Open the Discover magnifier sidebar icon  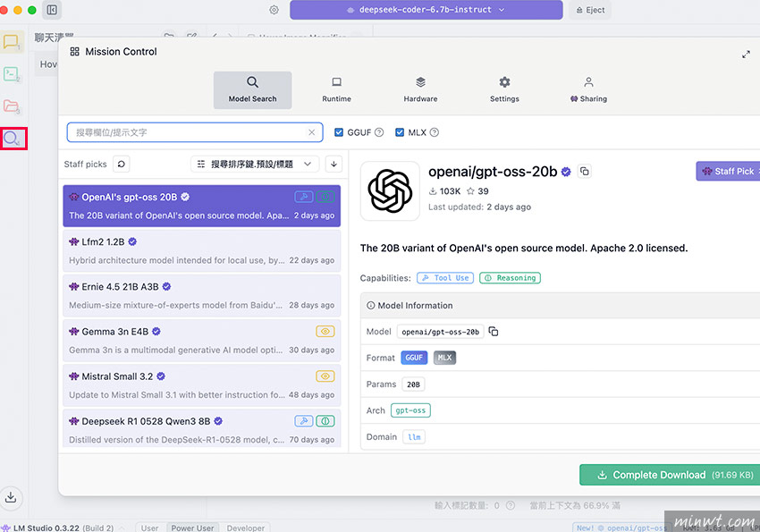tap(12, 139)
